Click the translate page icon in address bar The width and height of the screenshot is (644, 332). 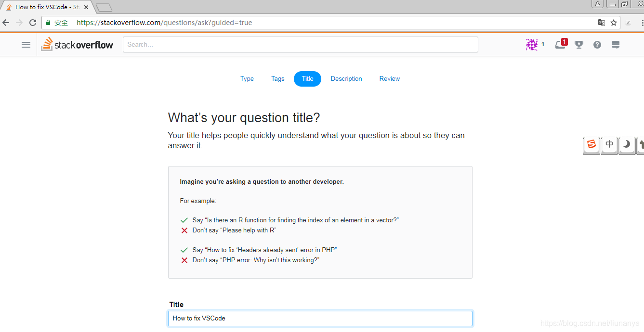tap(602, 22)
